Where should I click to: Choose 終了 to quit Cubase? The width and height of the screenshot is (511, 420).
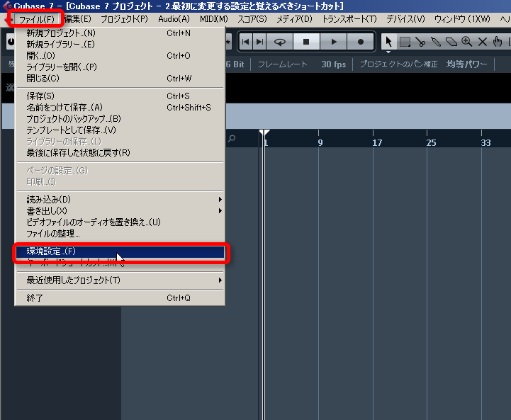coord(120,298)
